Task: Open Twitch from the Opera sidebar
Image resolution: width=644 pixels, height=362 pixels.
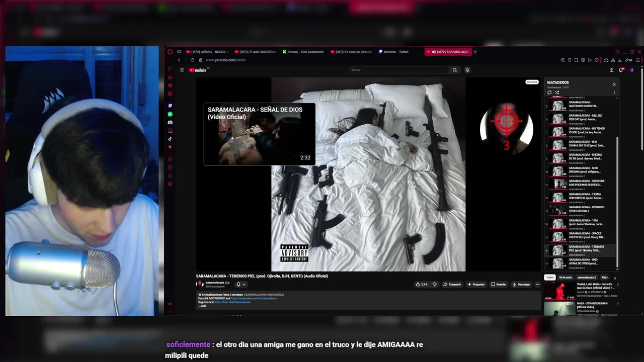Action: pos(170,106)
